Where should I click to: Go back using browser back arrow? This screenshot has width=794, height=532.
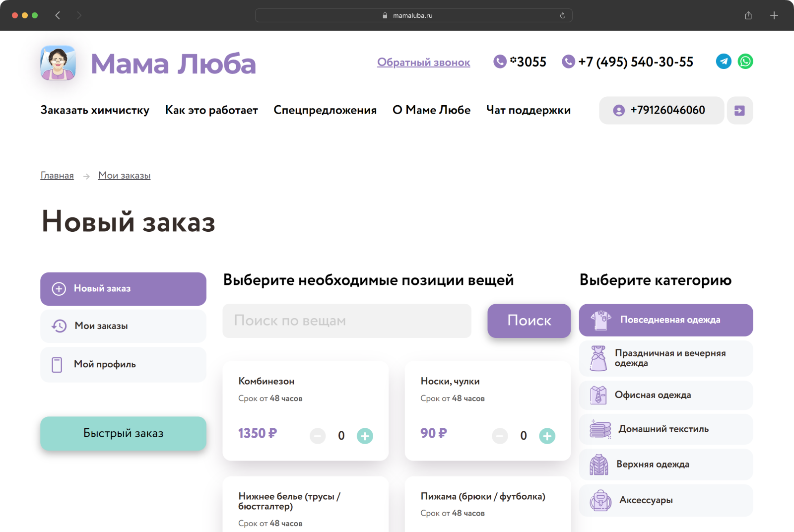coord(58,15)
